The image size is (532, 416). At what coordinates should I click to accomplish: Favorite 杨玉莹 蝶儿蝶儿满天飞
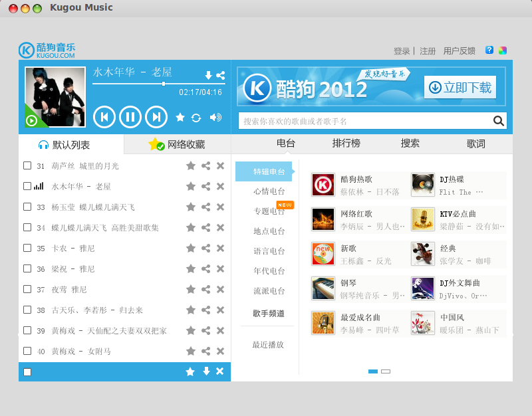click(191, 207)
